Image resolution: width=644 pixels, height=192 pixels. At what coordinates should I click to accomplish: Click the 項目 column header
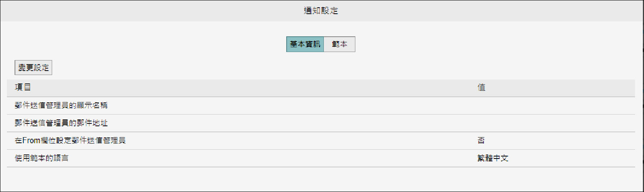[x=23, y=88]
